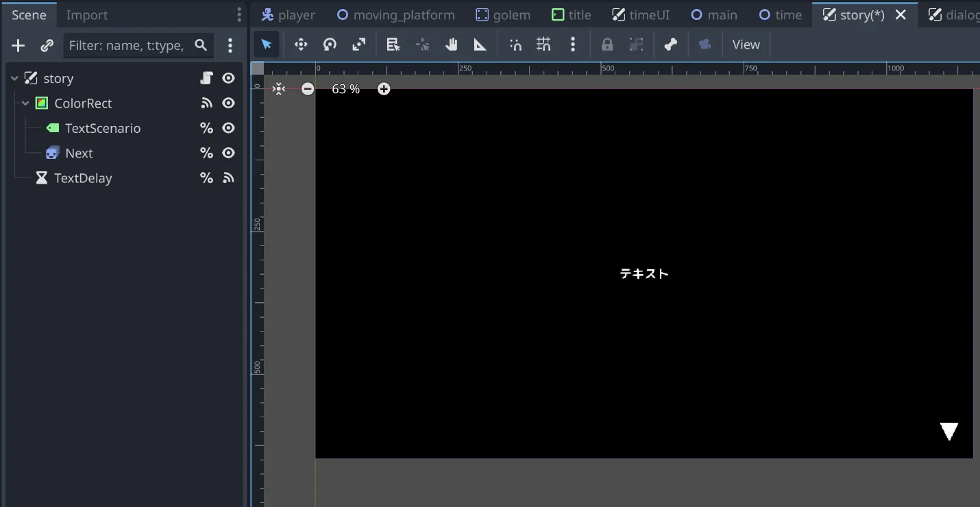
Task: Toggle visibility of the Next node
Action: tap(229, 153)
